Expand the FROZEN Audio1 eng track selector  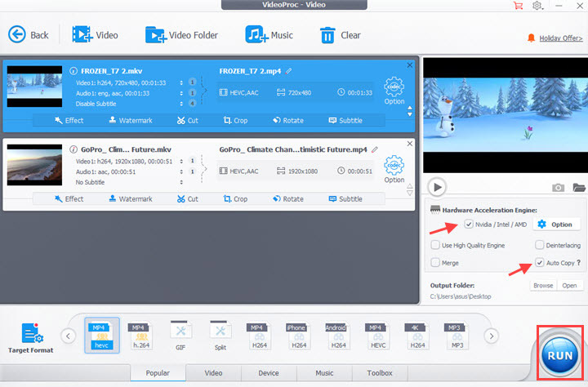point(181,93)
